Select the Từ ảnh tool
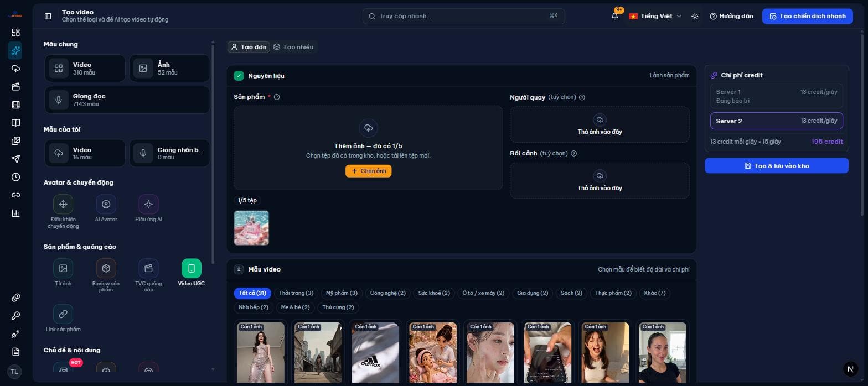The image size is (868, 386). [63, 273]
